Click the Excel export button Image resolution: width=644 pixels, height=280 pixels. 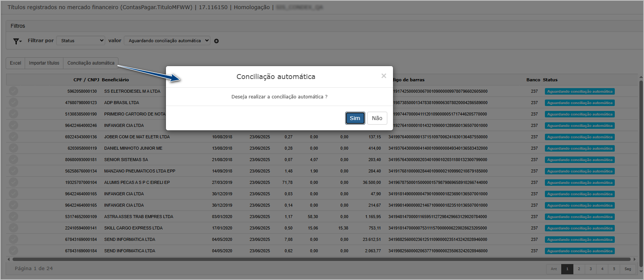pyautogui.click(x=16, y=63)
